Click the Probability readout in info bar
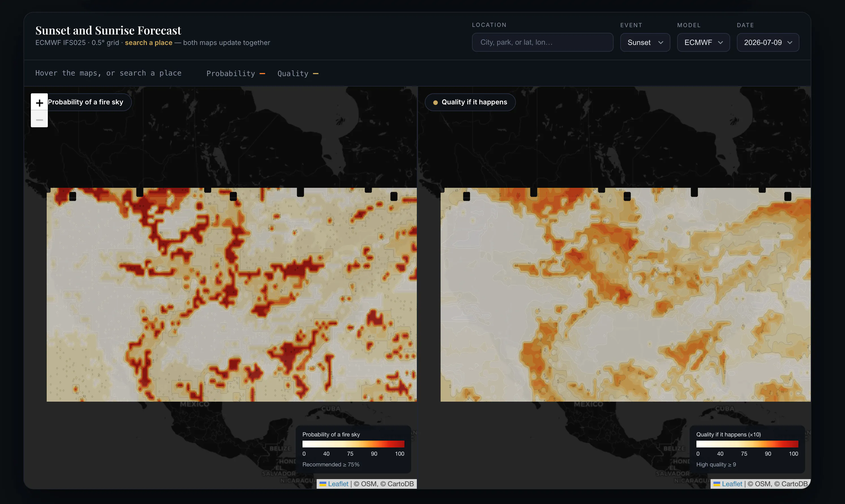 pyautogui.click(x=236, y=73)
